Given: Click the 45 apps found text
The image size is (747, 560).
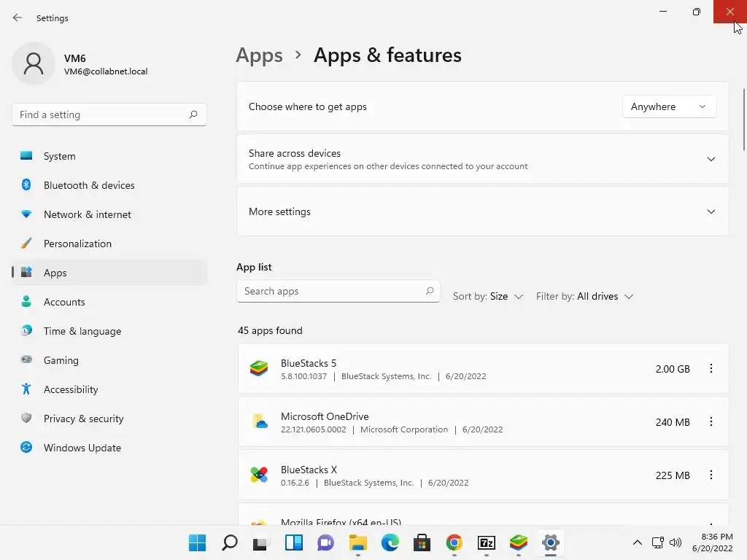Looking at the screenshot, I should pyautogui.click(x=270, y=330).
